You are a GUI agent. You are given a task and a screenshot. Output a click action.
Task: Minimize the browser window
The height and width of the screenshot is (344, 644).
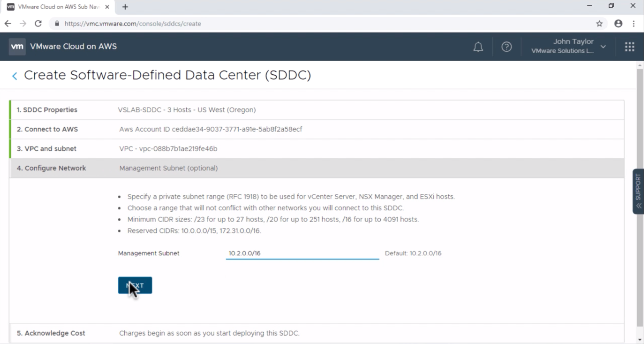pos(589,6)
